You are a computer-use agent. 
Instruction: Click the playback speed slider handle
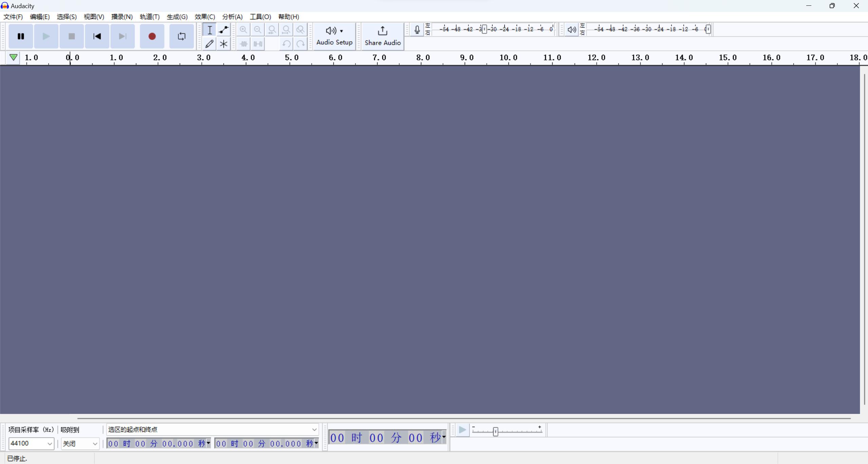[496, 431]
